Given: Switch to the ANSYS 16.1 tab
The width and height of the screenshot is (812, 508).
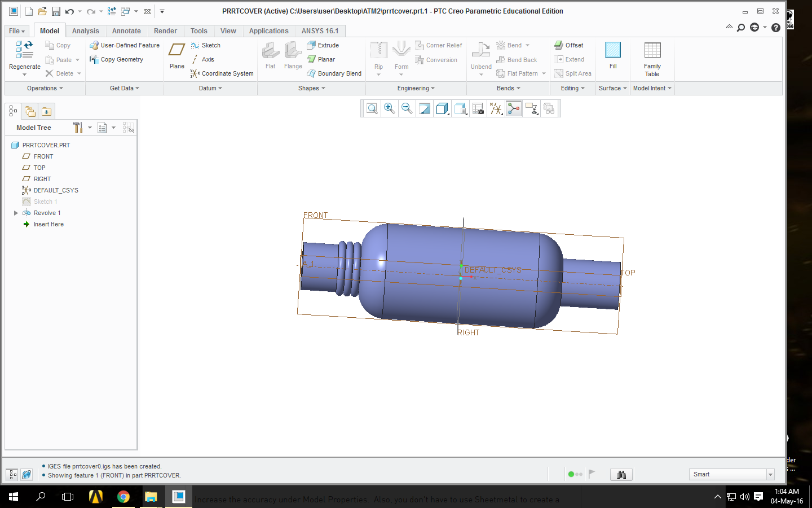Looking at the screenshot, I should click(320, 31).
